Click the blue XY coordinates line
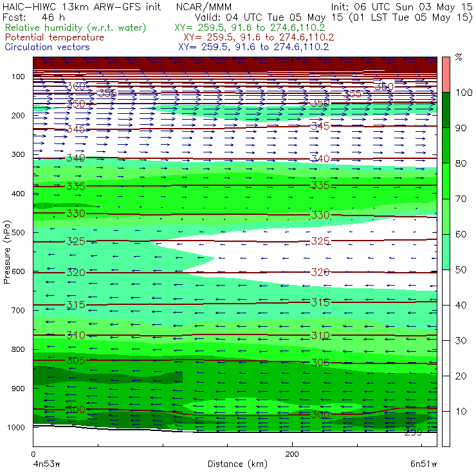Viewport: 476px width, 476px height. (253, 47)
